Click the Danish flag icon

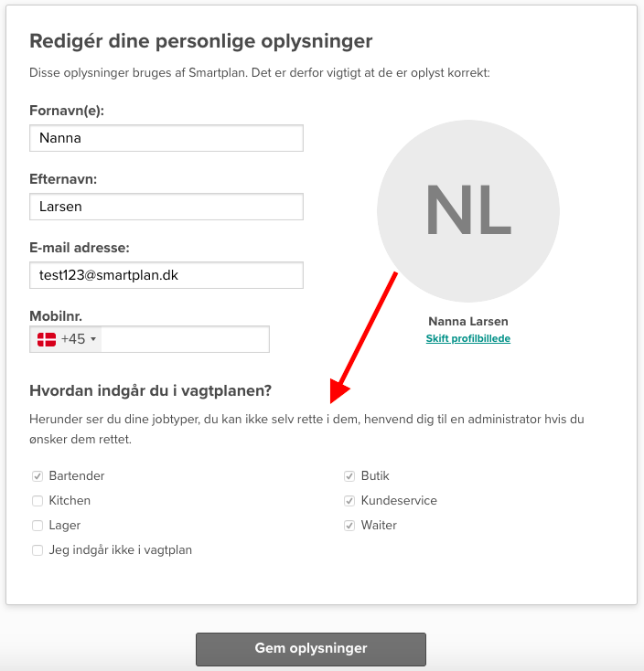pos(46,339)
